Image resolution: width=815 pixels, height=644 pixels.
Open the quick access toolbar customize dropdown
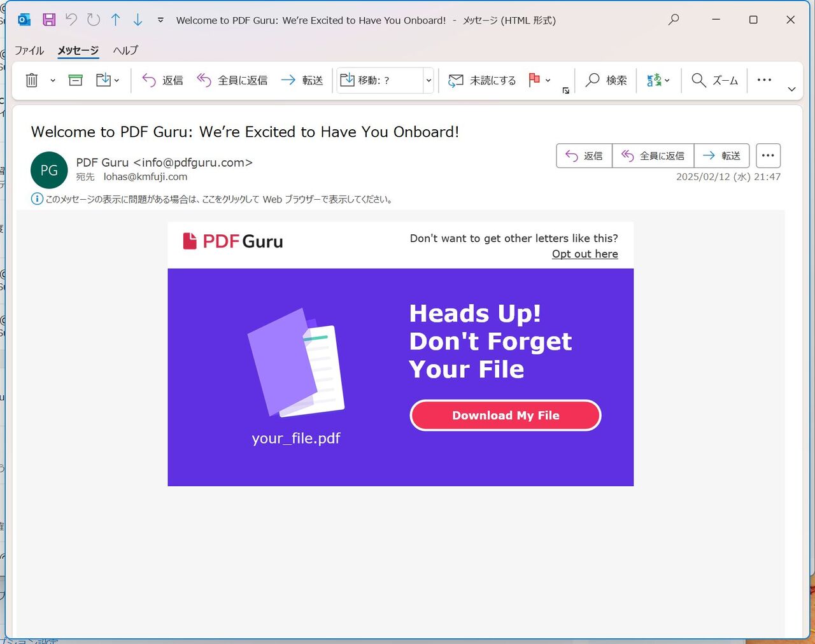coord(160,20)
